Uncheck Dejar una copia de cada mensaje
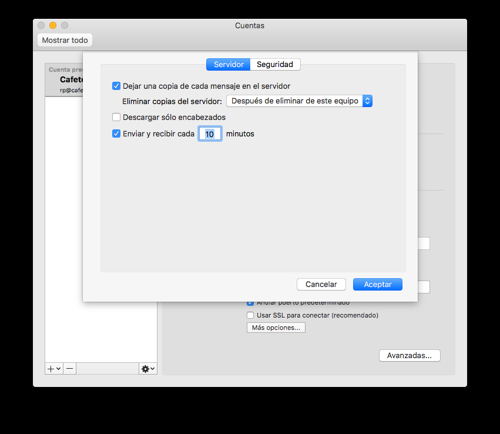This screenshot has height=434, width=500. 116,86
